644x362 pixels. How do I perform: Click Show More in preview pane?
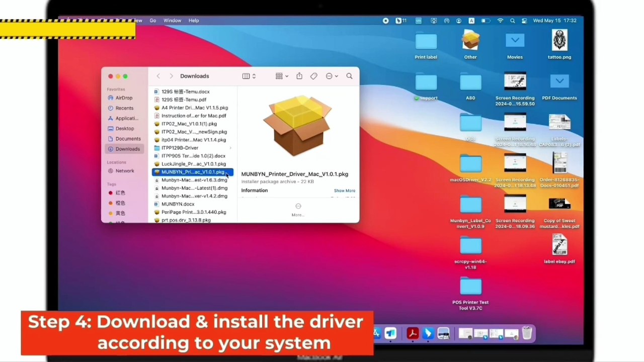point(345,191)
